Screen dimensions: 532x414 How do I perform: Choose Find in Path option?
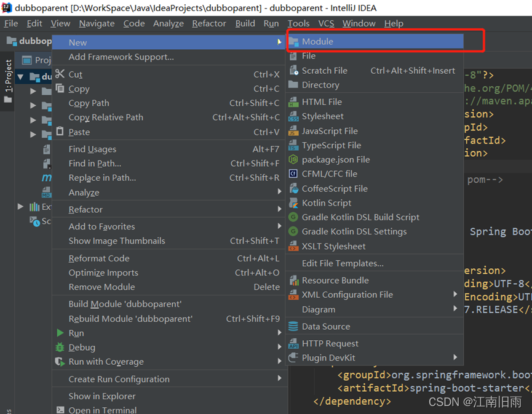tap(169, 163)
